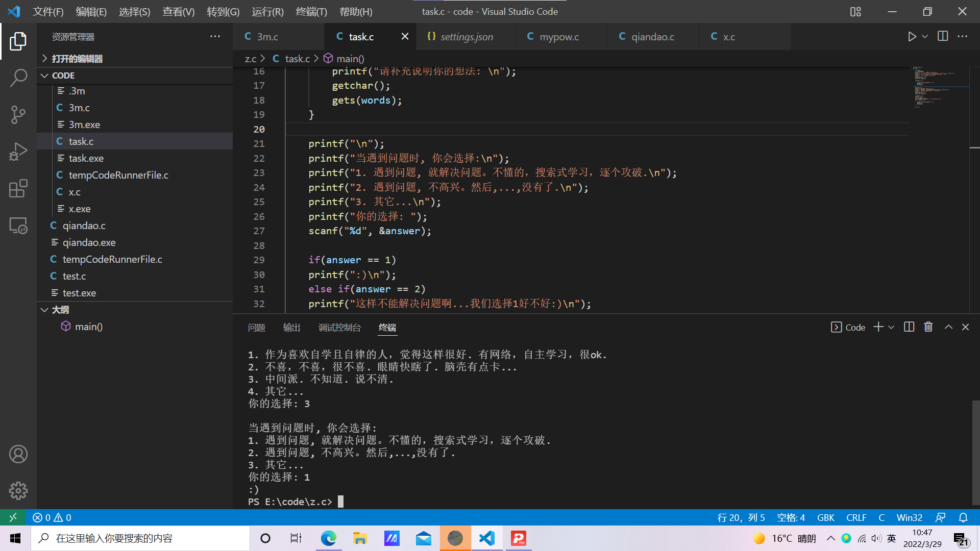Viewport: 980px width, 551px height.
Task: Switch to the 3m.c editor tab
Action: (279, 37)
